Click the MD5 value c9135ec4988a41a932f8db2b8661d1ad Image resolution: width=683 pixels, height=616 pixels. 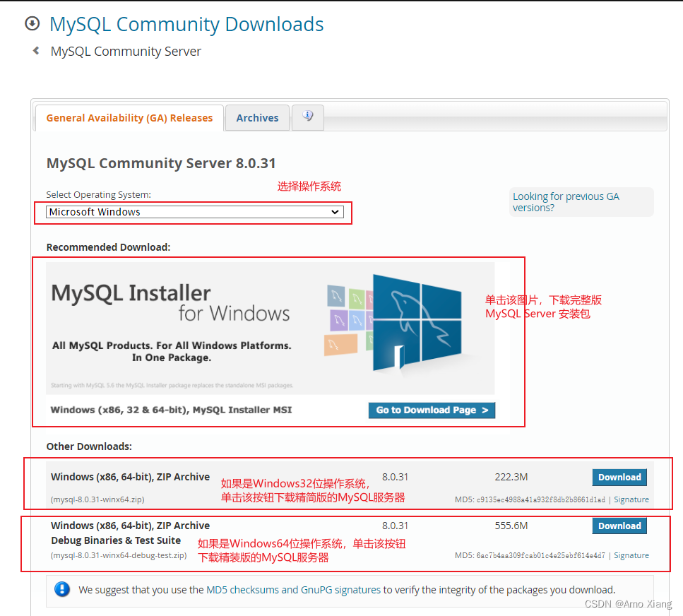click(540, 499)
